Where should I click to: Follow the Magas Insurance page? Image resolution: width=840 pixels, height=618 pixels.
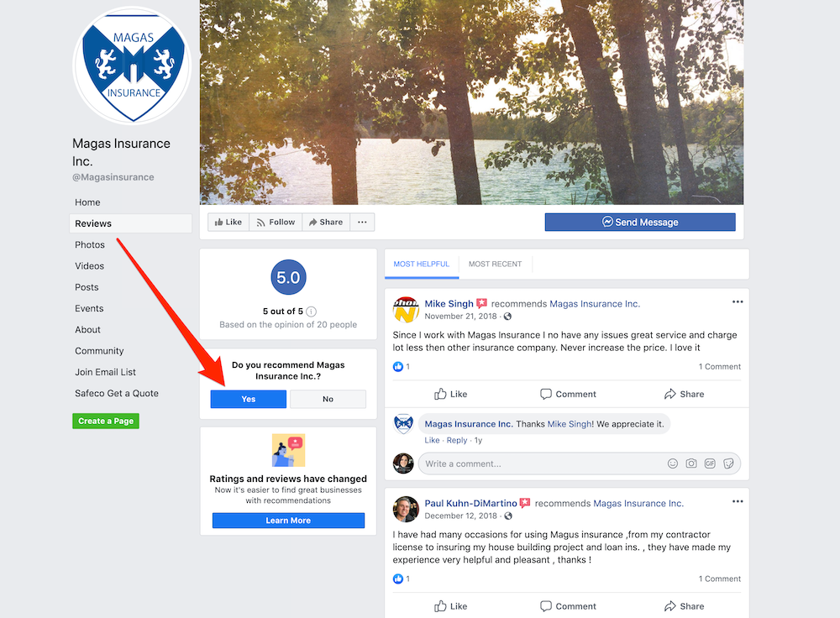(x=276, y=223)
